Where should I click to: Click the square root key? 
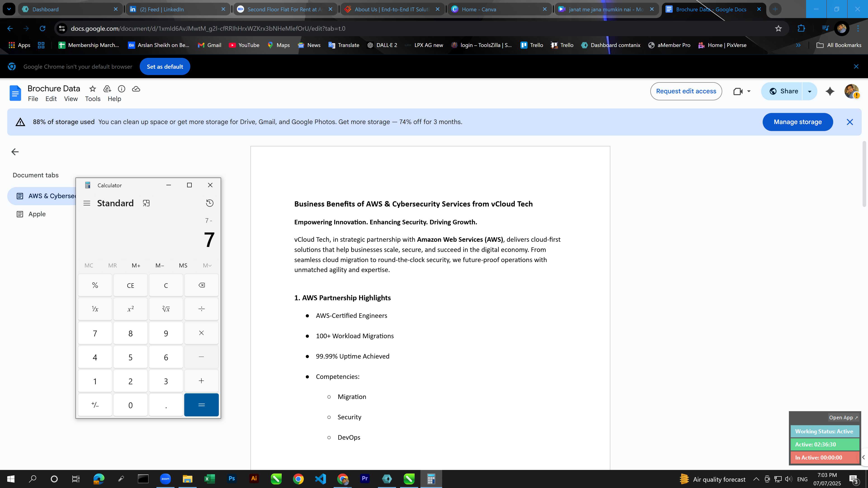(166, 309)
